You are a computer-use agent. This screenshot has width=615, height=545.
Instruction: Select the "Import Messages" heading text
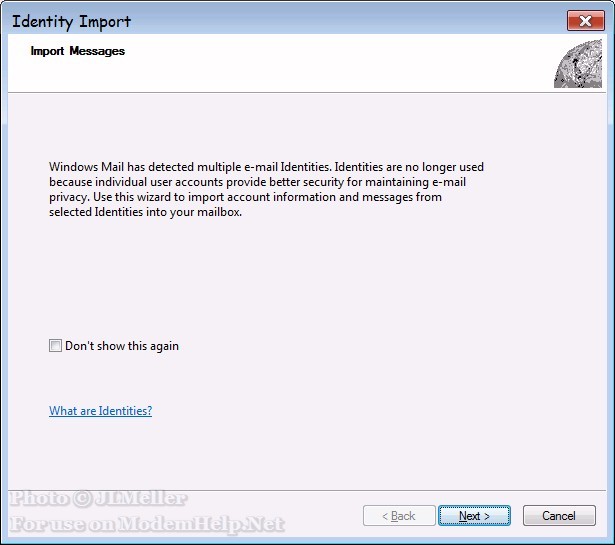click(78, 51)
